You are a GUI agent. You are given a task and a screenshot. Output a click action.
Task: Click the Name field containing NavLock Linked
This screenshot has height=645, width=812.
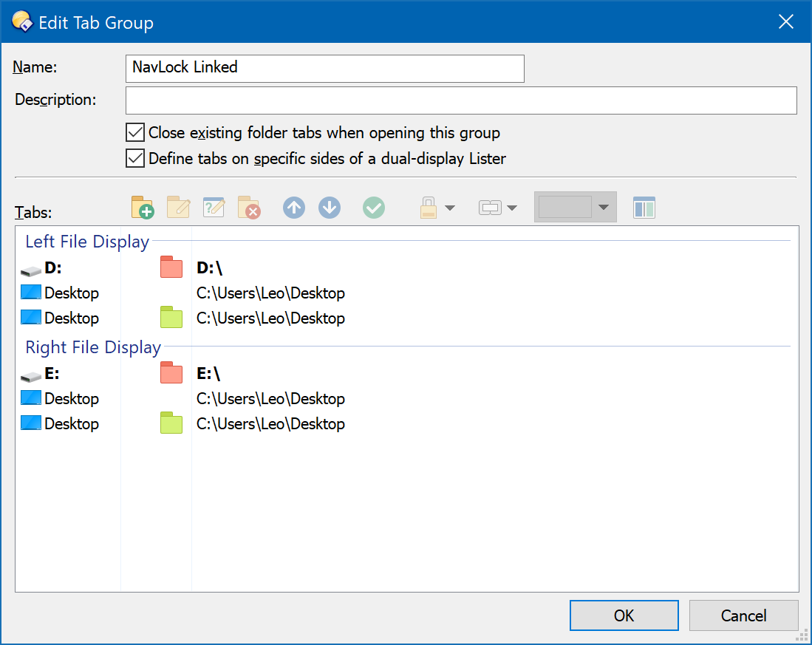(325, 68)
